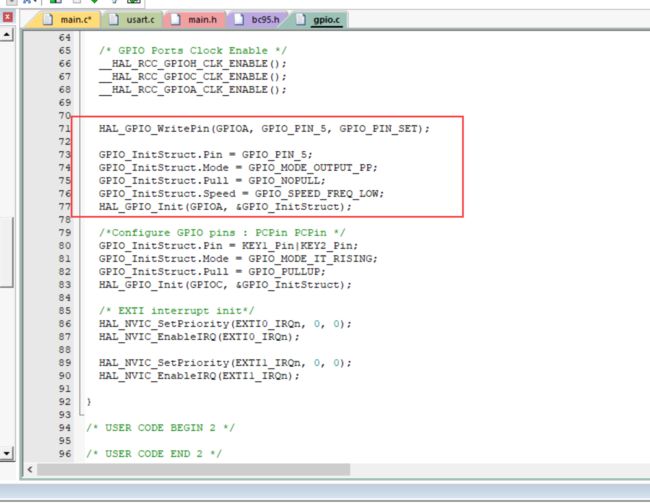
Task: Click line number 96 in the gutter
Action: click(x=65, y=454)
